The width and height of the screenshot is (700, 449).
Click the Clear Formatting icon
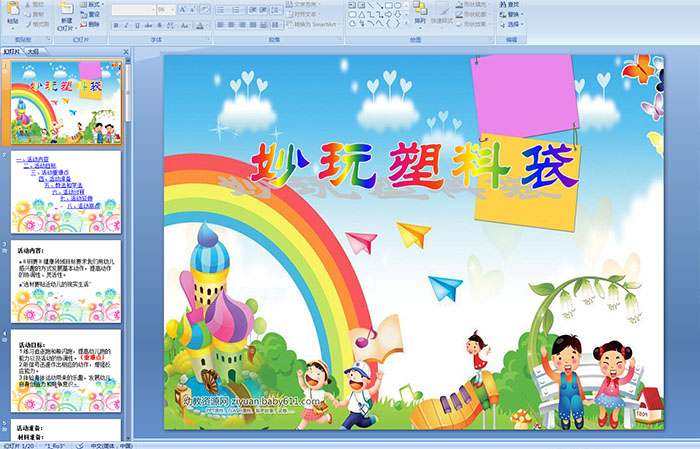tap(205, 10)
